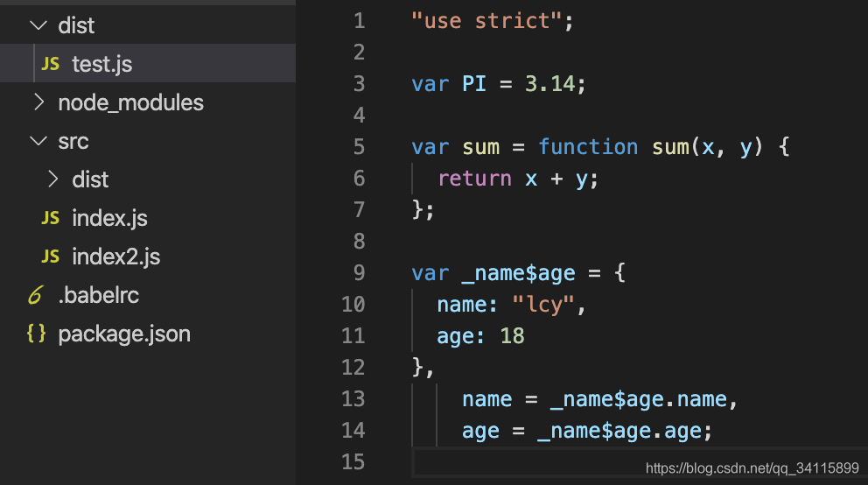Expand the node_modules folder chevron

[38, 102]
